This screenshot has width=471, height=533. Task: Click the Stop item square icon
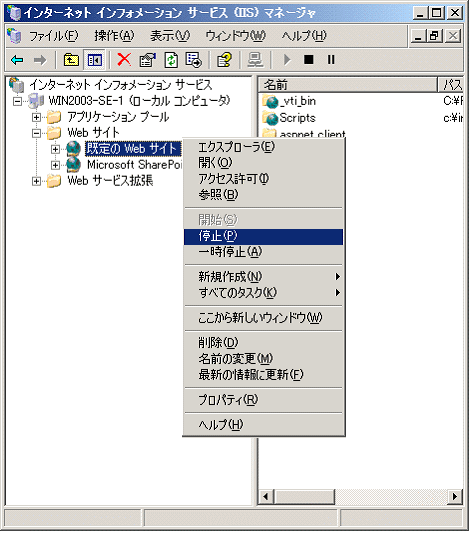tap(309, 60)
